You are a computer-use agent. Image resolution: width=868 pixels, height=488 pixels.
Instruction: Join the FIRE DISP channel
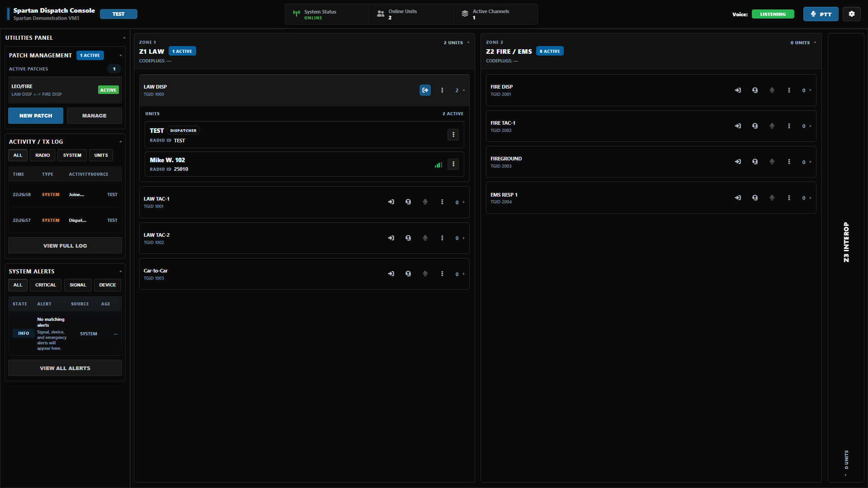click(738, 90)
